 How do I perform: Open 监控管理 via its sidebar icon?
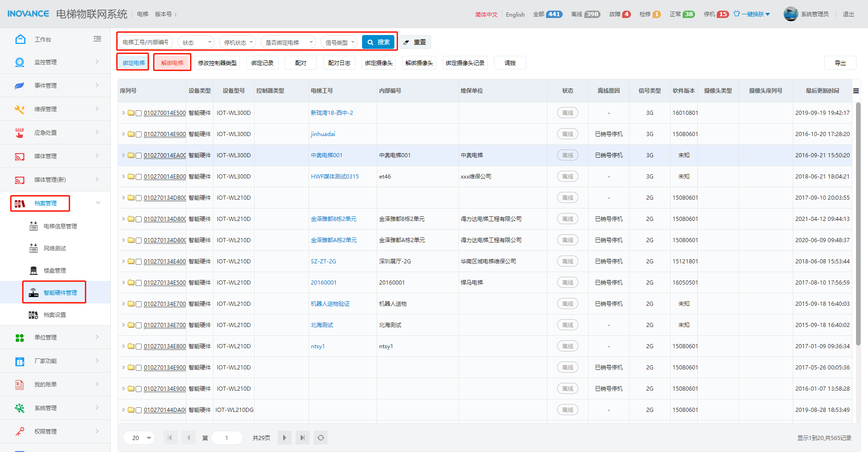(x=19, y=62)
